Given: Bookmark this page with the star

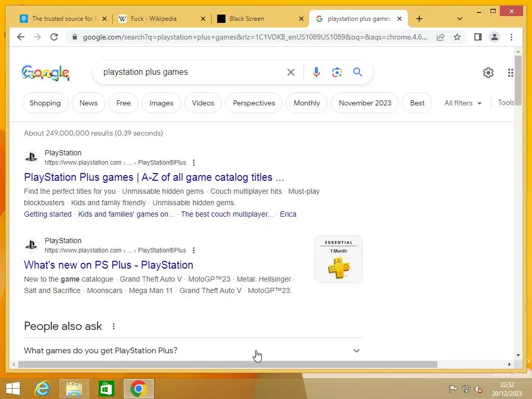Looking at the screenshot, I should (x=457, y=37).
